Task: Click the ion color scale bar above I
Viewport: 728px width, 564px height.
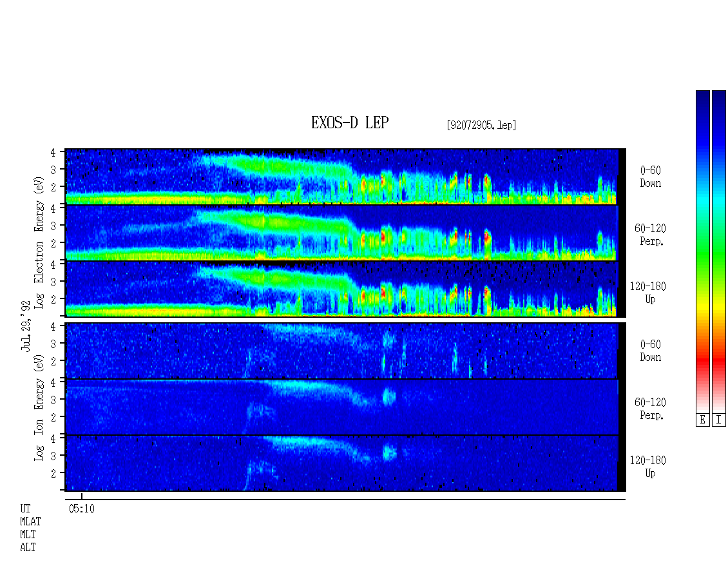Action: [x=719, y=252]
